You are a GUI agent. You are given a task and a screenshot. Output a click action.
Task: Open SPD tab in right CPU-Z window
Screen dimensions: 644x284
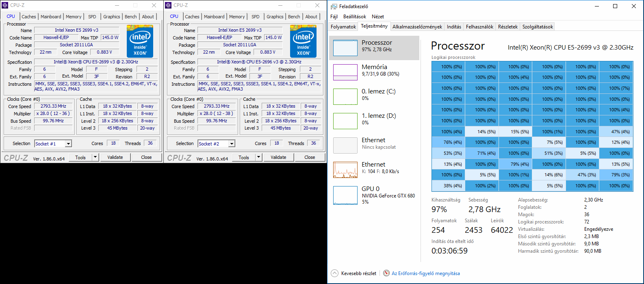tap(256, 17)
